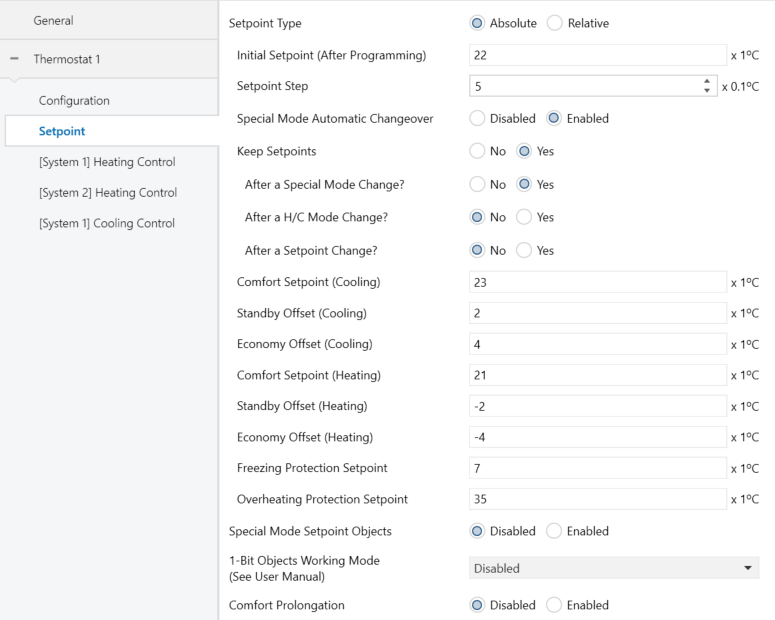Edit Comfort Setpoint (Cooling) field
775x620 pixels.
[598, 282]
